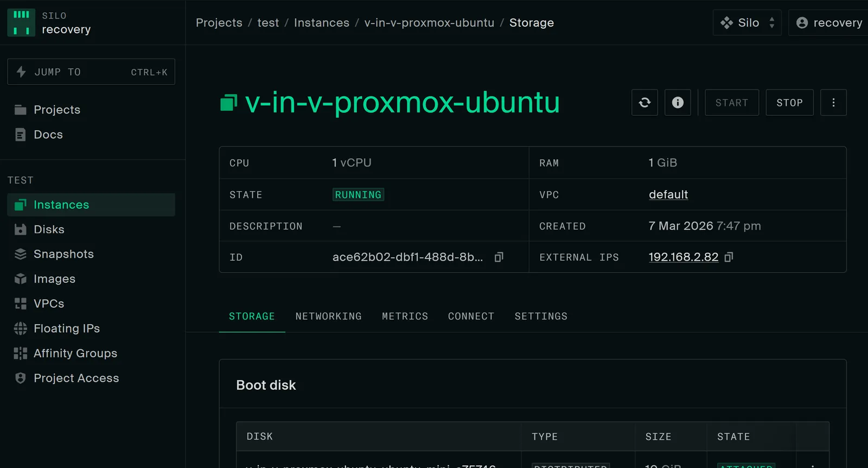Open the METRICS tab
Viewport: 868px width, 468px height.
tap(405, 316)
